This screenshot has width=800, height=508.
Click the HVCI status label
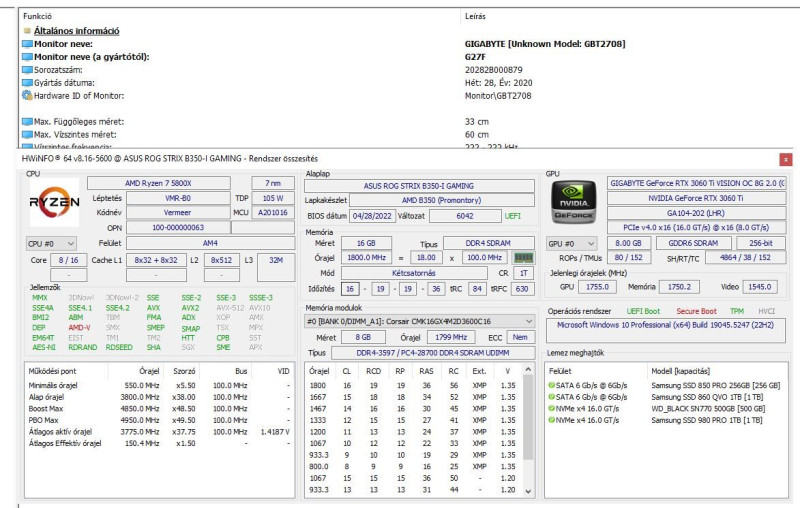(766, 311)
